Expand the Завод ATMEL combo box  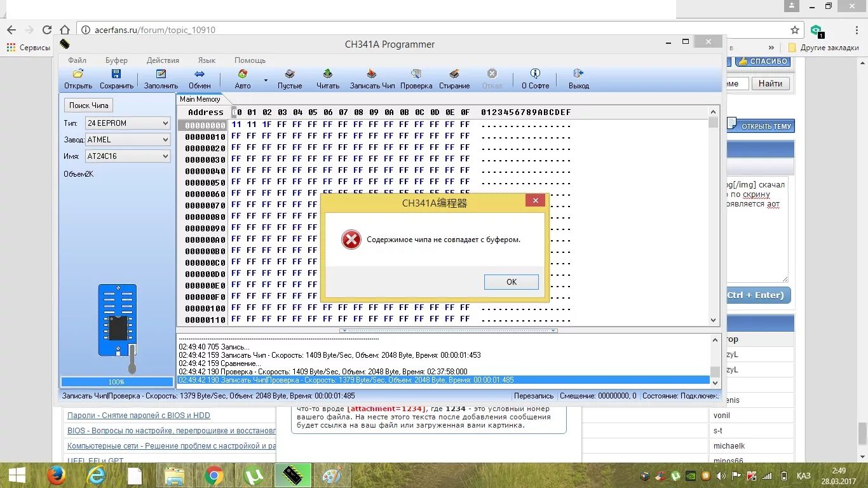coord(165,140)
